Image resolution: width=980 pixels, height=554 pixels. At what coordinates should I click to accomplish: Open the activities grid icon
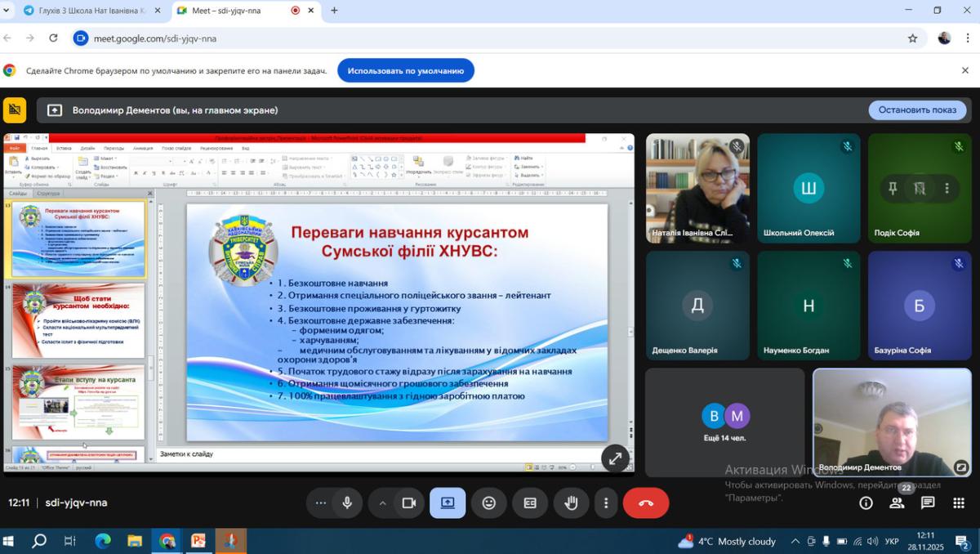(x=959, y=503)
